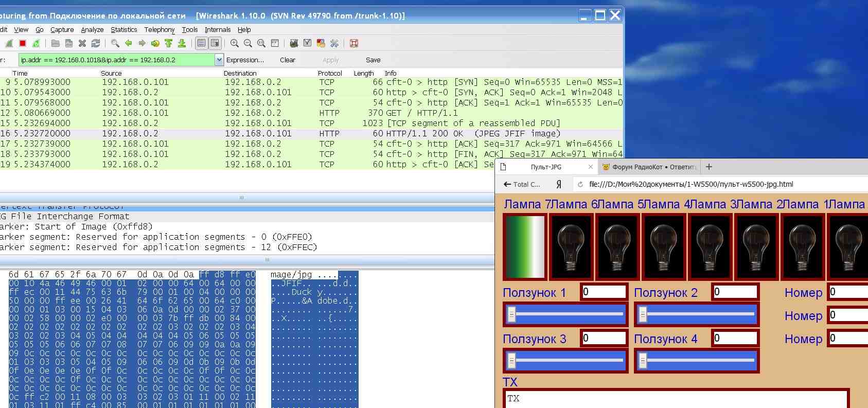The width and height of the screenshot is (868, 408).
Task: Toggle packet list colorization
Action: [x=201, y=43]
